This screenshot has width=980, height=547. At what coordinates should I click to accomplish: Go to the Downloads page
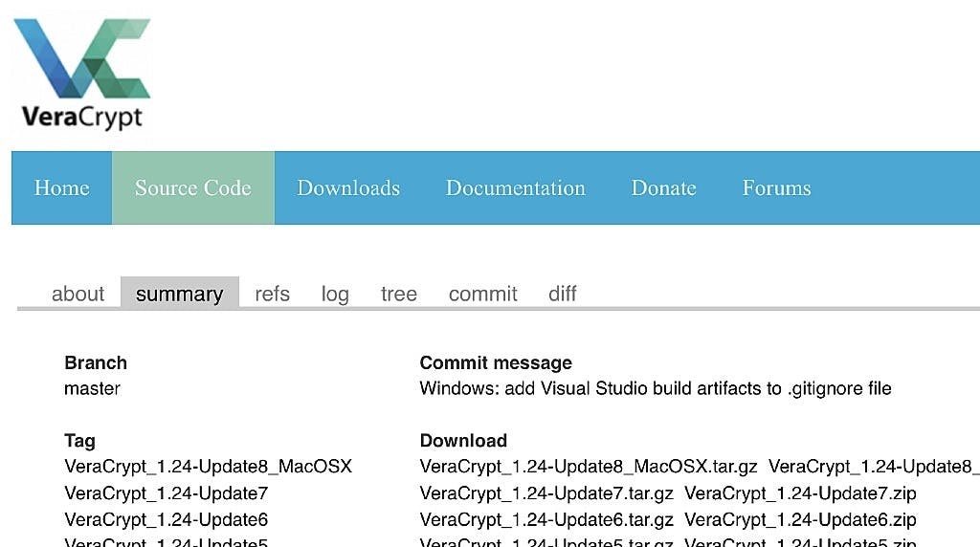point(348,188)
